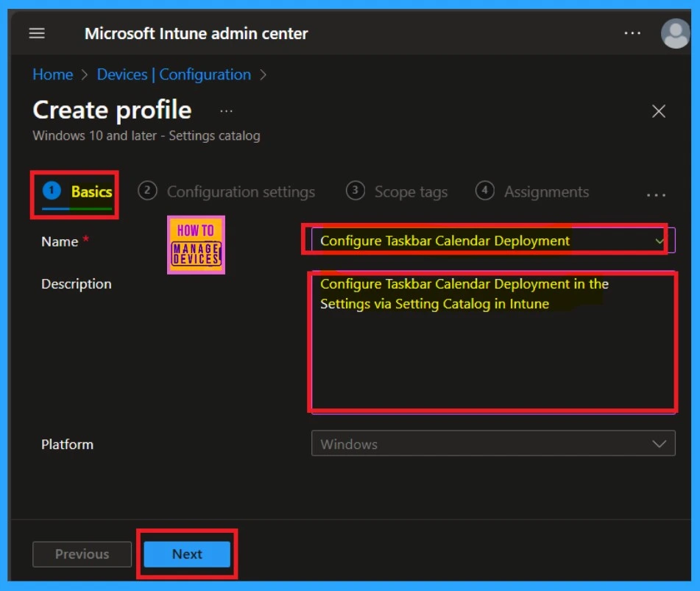This screenshot has width=700, height=591.
Task: Open Devices | Configuration breadcrumb
Action: coord(174,74)
